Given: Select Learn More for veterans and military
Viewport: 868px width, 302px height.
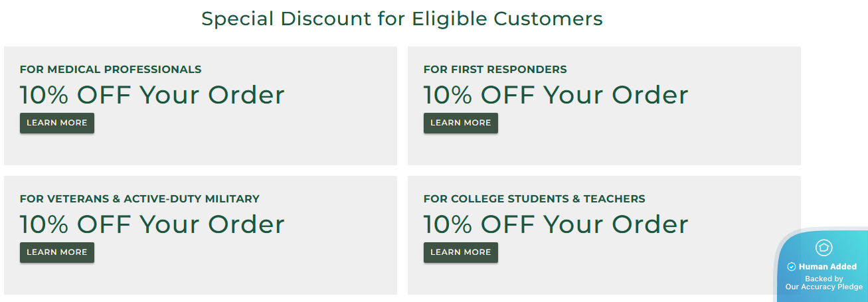Looking at the screenshot, I should (x=57, y=252).
